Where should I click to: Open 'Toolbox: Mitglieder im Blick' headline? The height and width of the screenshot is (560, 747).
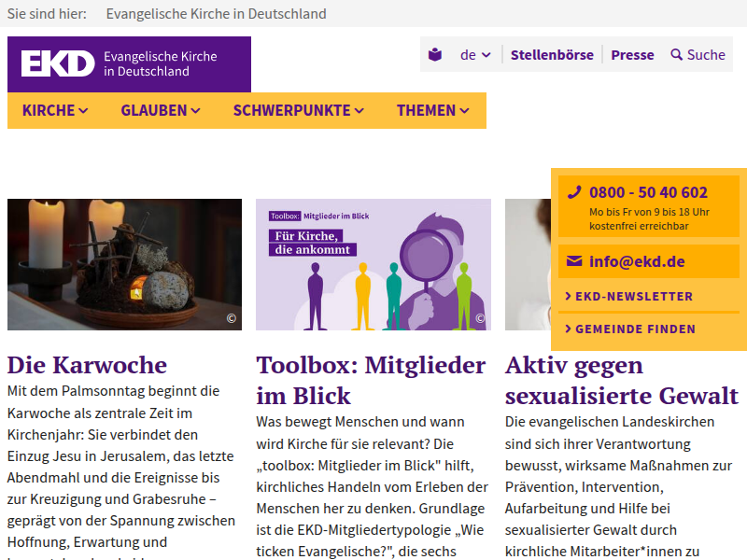(371, 380)
